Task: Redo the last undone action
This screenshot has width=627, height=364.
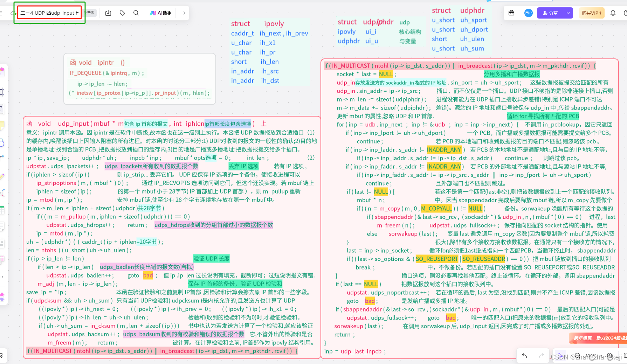Action: [541, 356]
